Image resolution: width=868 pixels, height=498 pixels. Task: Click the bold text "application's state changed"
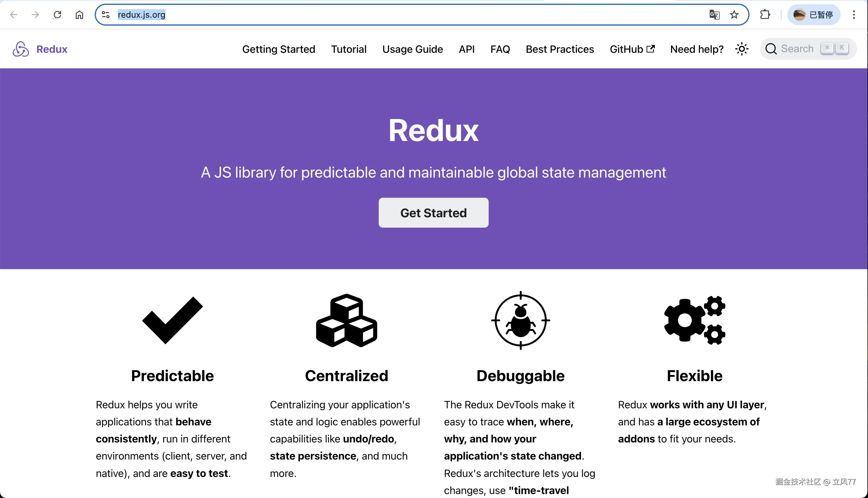513,456
